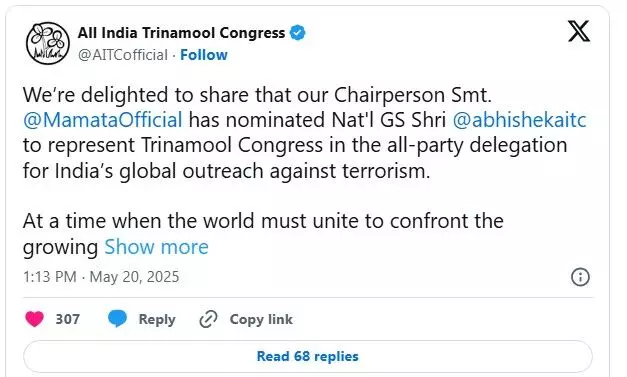This screenshot has height=377, width=627.
Task: Click the Copy link text
Action: pos(261,319)
